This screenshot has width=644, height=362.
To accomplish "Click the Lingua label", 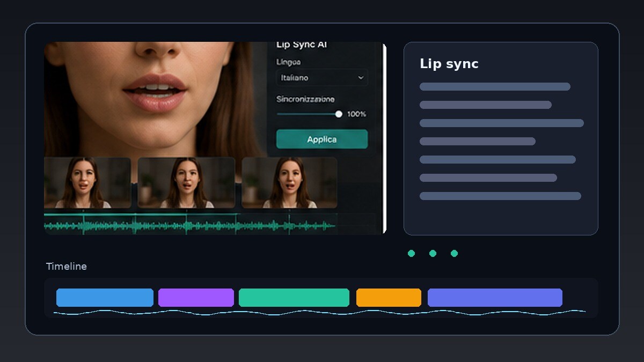I will click(288, 62).
